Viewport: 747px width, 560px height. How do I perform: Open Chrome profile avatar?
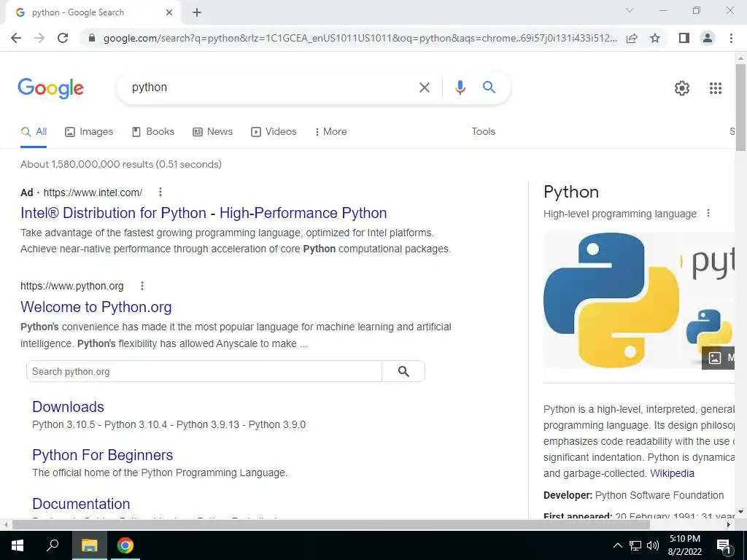[708, 38]
